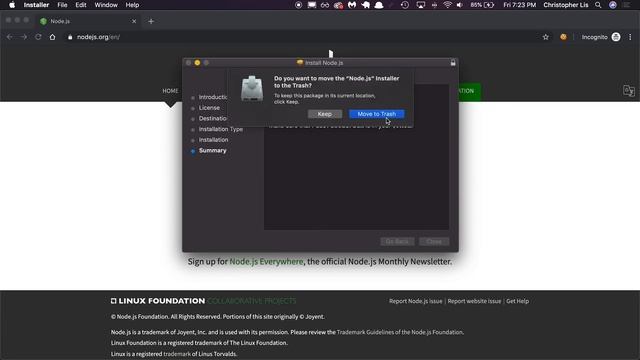Click the orange extension icon in toolbar
This screenshot has width=640, height=360.
[x=563, y=37]
